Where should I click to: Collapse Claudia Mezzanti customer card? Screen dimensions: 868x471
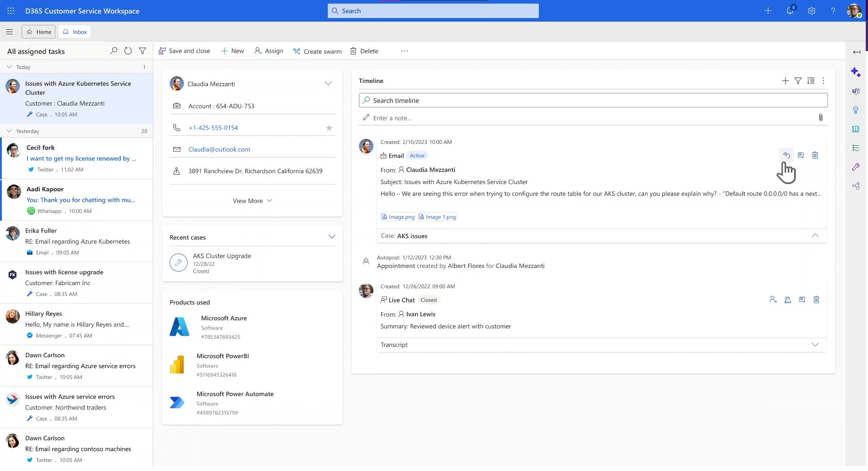(x=328, y=83)
